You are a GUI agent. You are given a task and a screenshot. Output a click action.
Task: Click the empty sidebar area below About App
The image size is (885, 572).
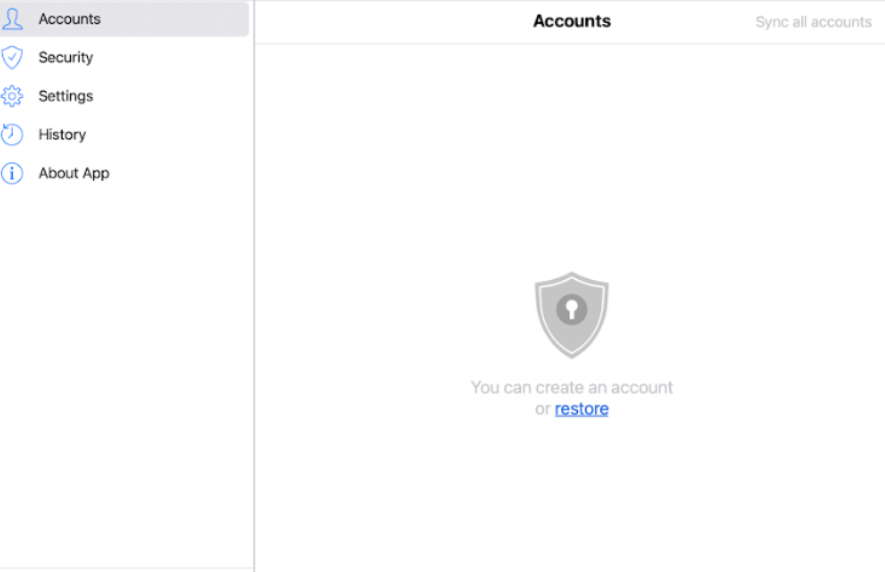[125, 380]
